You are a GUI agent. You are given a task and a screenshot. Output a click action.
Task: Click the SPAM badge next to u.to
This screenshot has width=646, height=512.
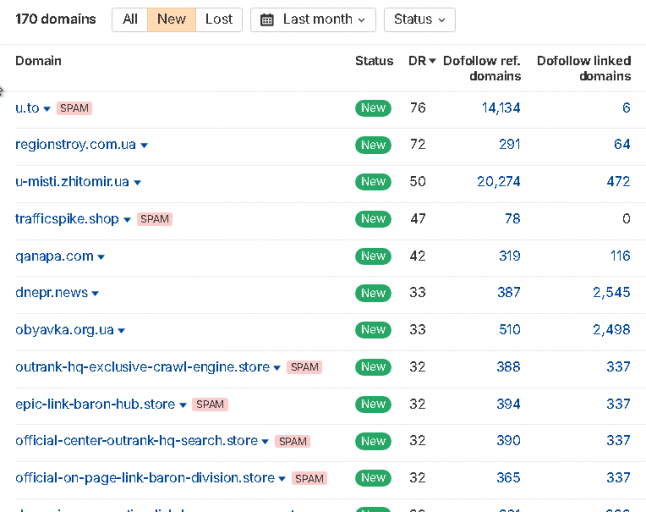click(74, 108)
